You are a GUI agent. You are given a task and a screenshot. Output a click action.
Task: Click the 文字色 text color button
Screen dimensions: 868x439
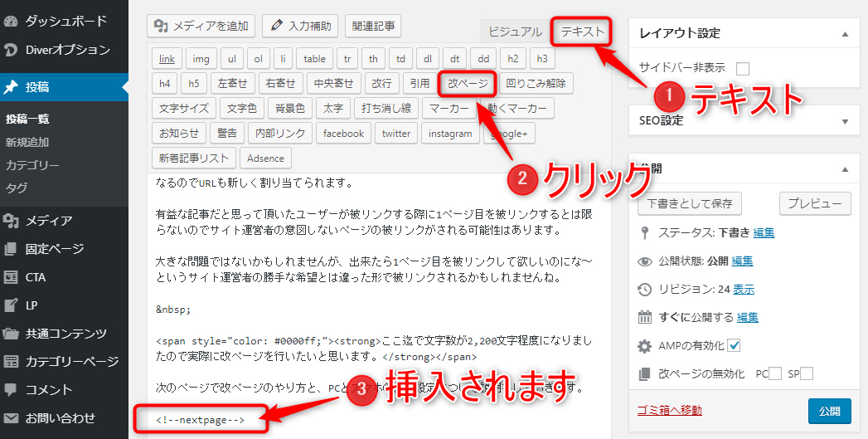click(x=242, y=108)
